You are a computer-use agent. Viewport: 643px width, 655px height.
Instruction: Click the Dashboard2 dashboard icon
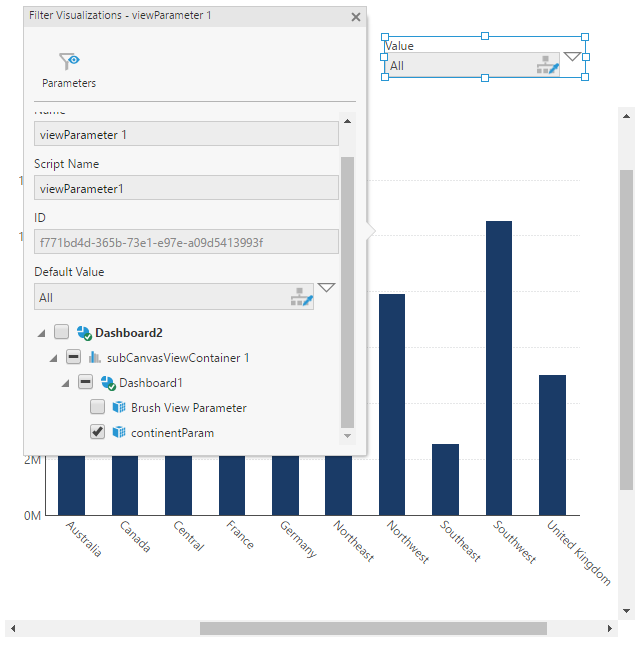(x=84, y=333)
